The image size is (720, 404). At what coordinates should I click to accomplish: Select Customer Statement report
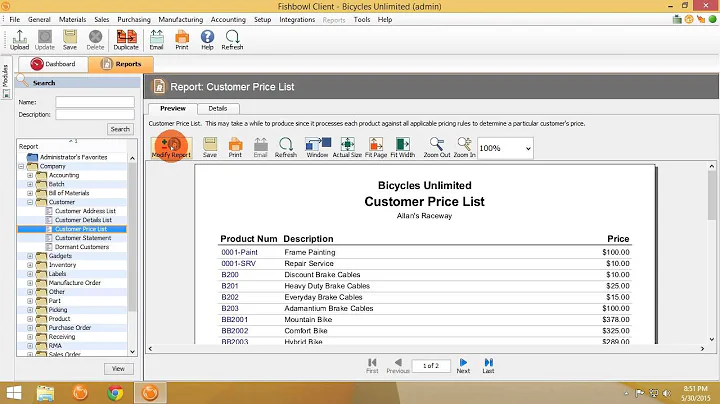coord(83,238)
